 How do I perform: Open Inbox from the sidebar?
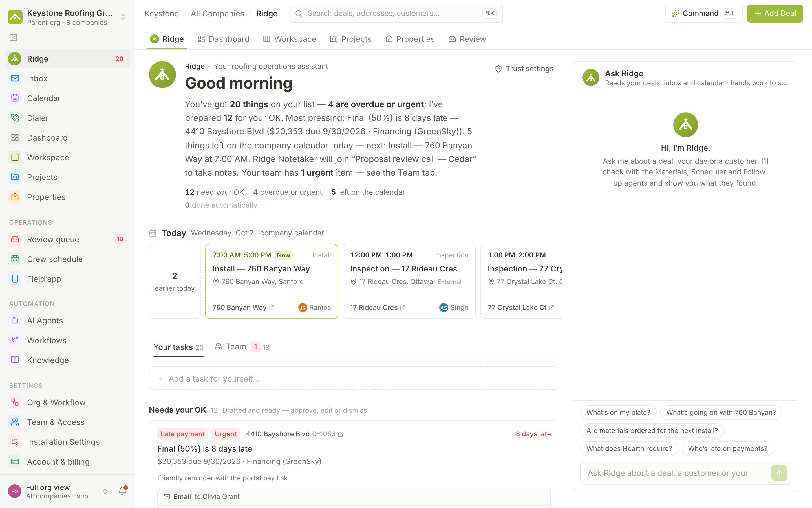coord(67,78)
